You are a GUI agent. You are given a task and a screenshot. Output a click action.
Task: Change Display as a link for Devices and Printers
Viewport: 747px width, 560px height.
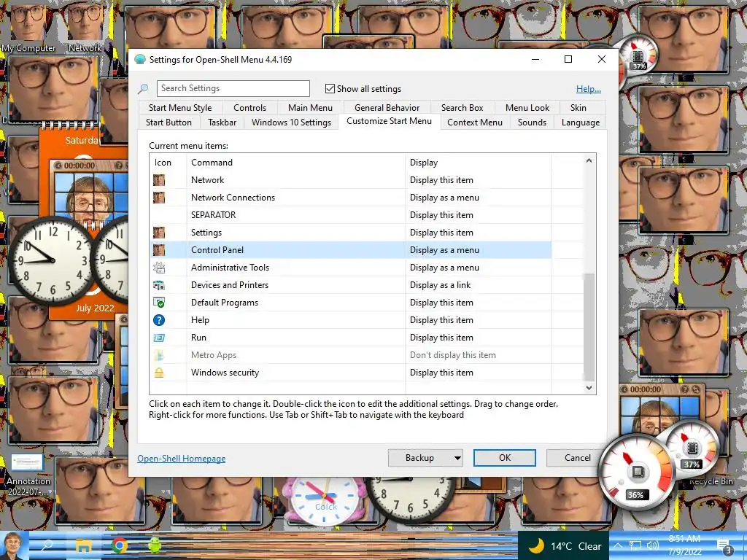tap(440, 285)
